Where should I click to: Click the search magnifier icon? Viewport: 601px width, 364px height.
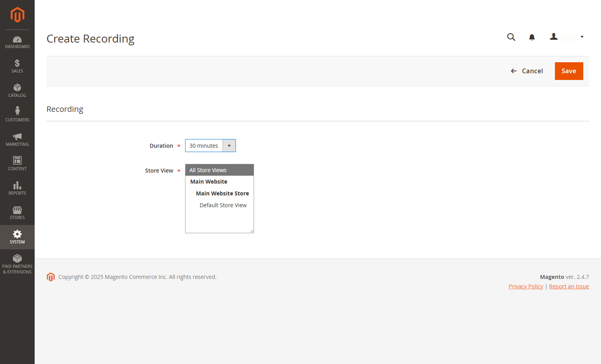pyautogui.click(x=511, y=37)
